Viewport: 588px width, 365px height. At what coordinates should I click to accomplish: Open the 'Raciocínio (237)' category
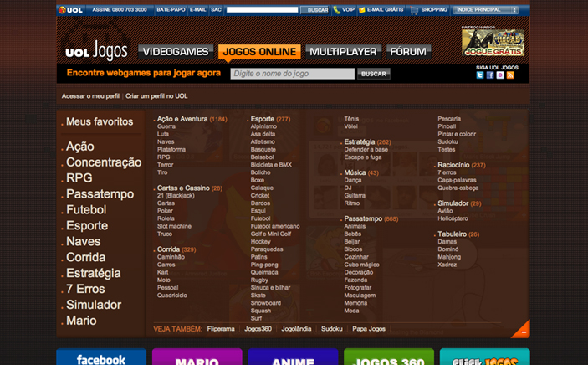click(462, 165)
